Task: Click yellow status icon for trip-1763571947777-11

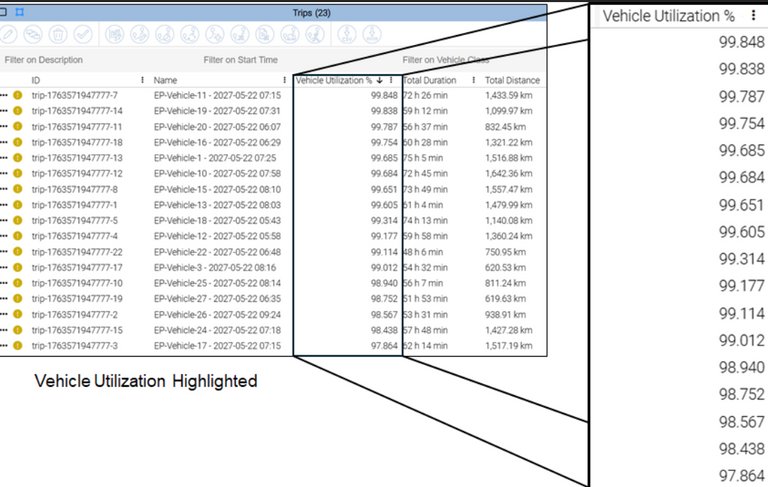Action: coord(18,126)
